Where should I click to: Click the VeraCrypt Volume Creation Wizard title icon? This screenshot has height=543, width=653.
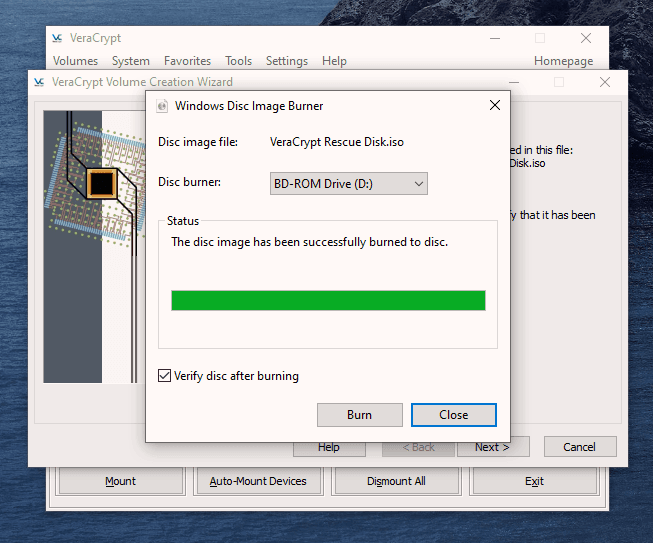pyautogui.click(x=38, y=83)
